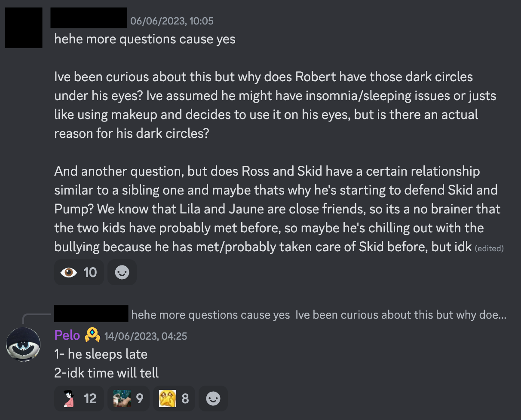The width and height of the screenshot is (521, 420).
Task: Add a reaction to the questions message
Action: [122, 272]
